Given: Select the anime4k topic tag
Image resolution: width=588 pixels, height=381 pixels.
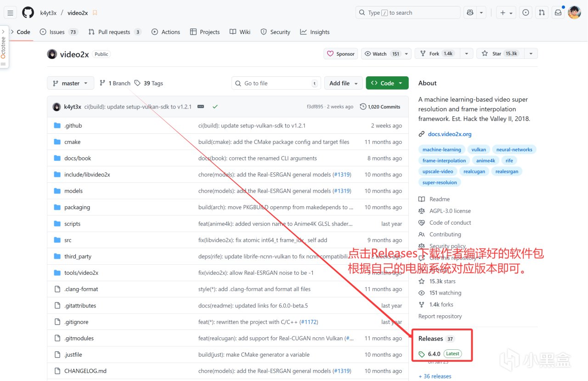Looking at the screenshot, I should (486, 161).
